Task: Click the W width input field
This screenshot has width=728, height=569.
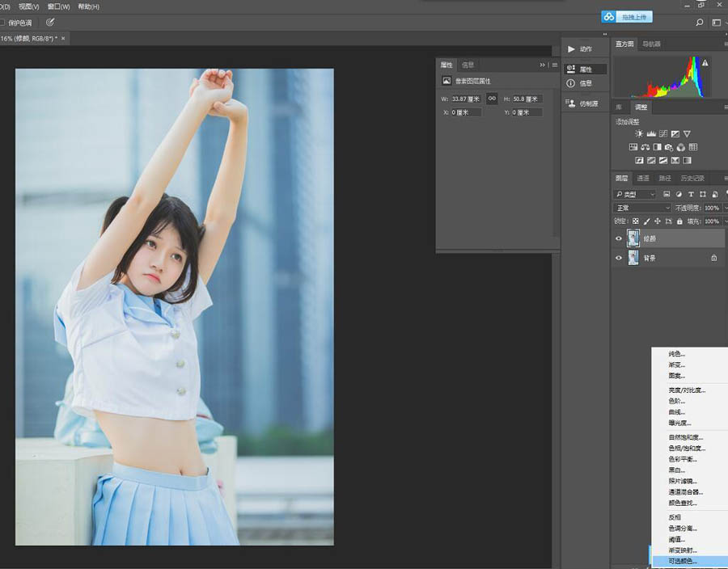Action: 465,99
